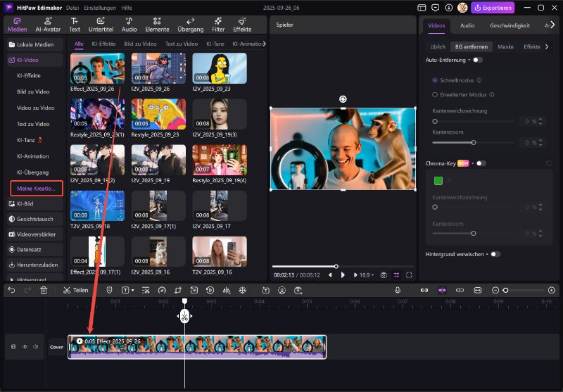Screen dimensions: 563x392
Task: Open the Medien tab
Action: pyautogui.click(x=17, y=25)
